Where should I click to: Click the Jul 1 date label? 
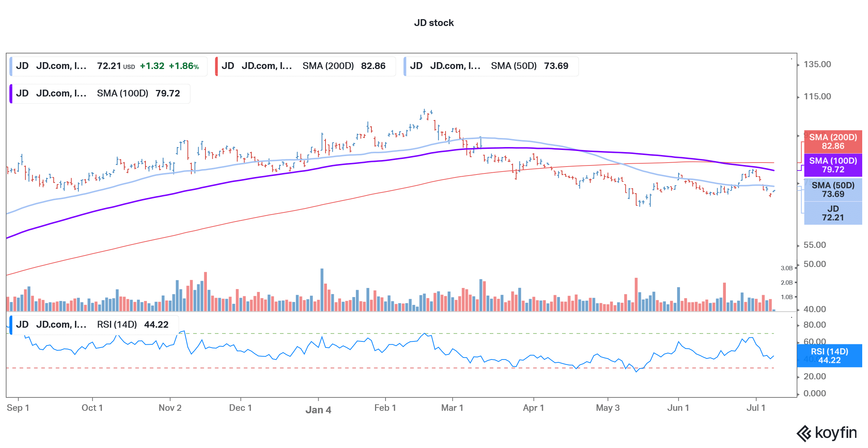(x=756, y=408)
